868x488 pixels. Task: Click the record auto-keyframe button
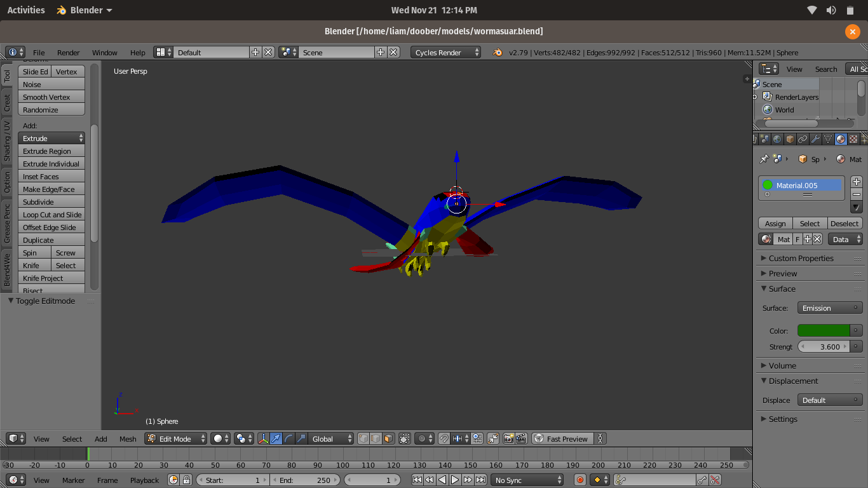580,480
